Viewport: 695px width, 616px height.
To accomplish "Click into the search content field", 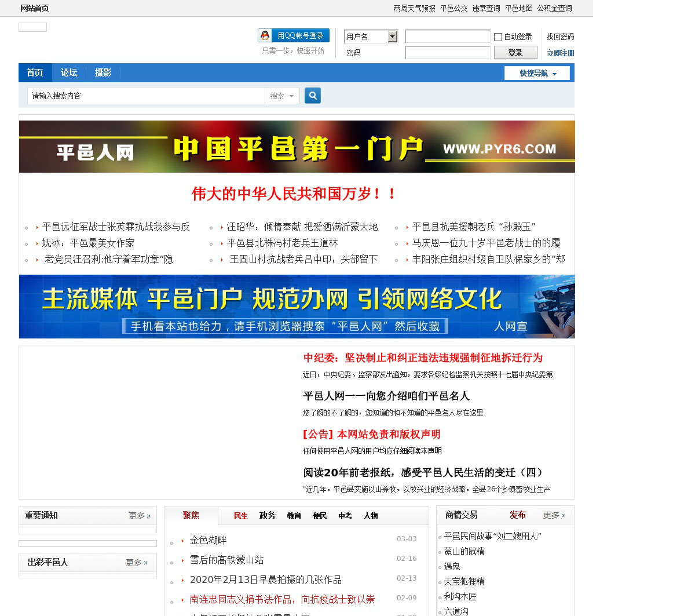I will tap(145, 96).
